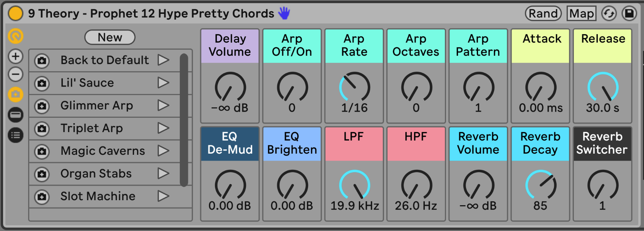Toggle the macro controls view icon
Image resolution: width=644 pixels, height=231 pixels.
coord(16,36)
